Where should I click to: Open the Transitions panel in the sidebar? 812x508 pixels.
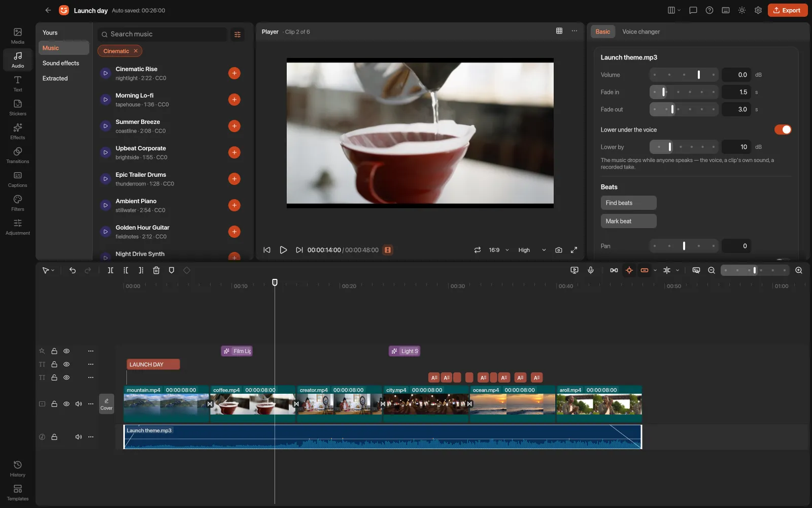tap(18, 155)
